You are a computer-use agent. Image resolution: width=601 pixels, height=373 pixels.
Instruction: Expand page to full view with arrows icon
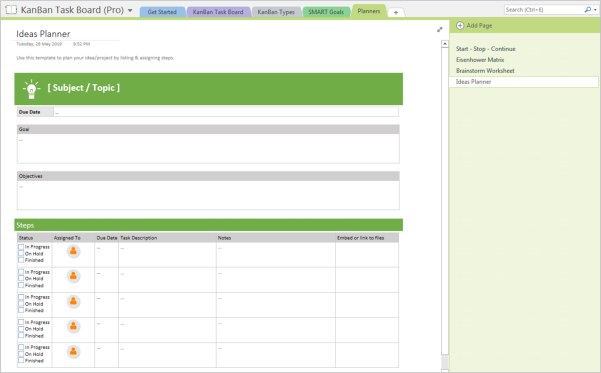(x=440, y=30)
